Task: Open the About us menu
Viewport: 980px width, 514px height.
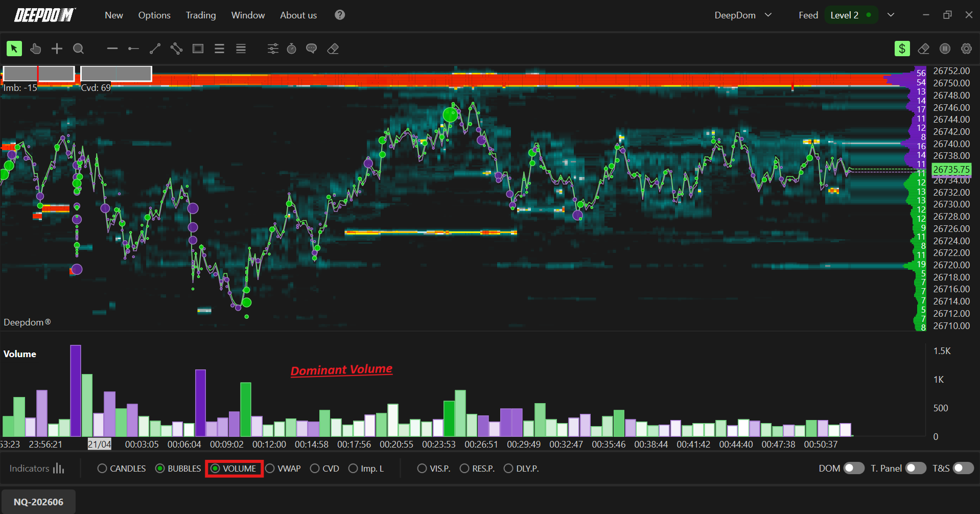Action: point(298,15)
